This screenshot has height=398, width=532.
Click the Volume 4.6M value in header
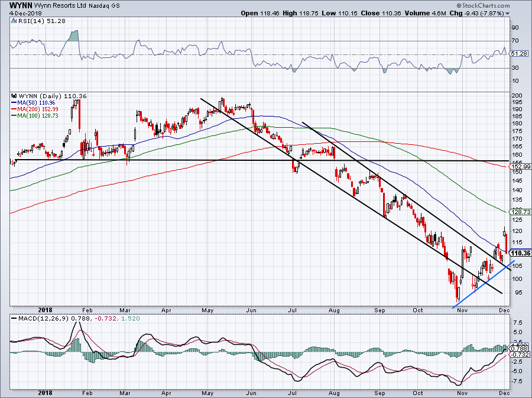pyautogui.click(x=426, y=13)
